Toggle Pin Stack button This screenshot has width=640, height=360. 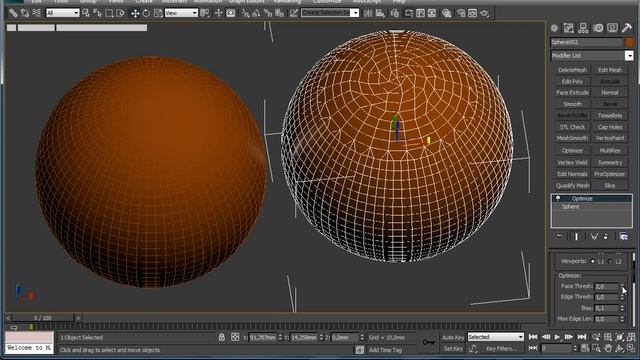tap(559, 236)
